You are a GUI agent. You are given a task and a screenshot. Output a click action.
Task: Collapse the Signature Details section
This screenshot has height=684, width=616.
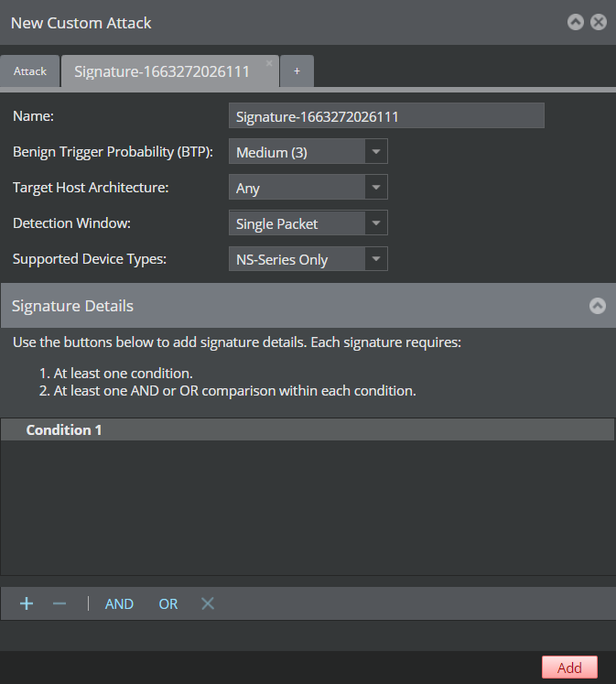pos(598,306)
